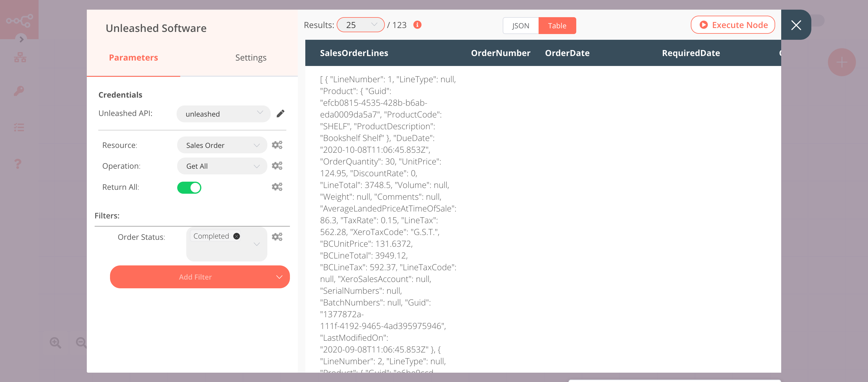Open the results count dropdown showing 25

pos(360,25)
